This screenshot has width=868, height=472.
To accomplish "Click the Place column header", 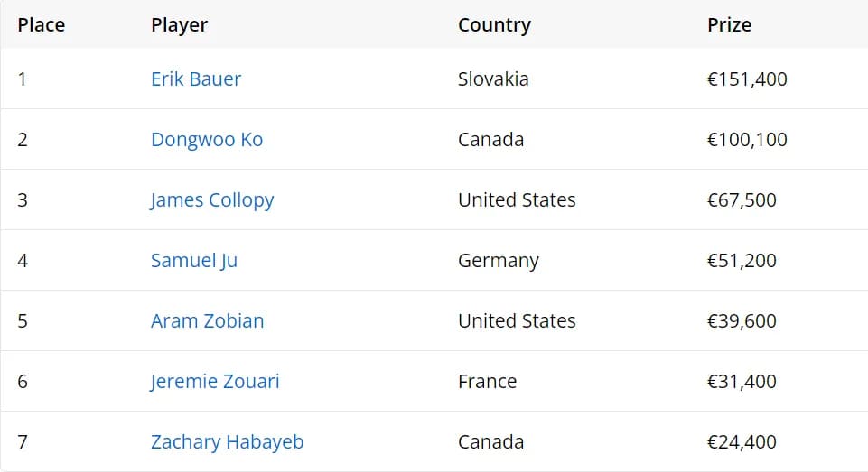I will 42,25.
